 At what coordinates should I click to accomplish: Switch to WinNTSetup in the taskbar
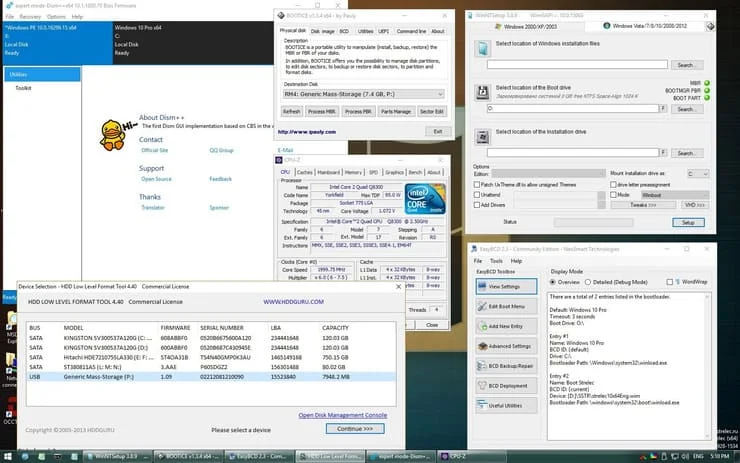pyautogui.click(x=118, y=456)
